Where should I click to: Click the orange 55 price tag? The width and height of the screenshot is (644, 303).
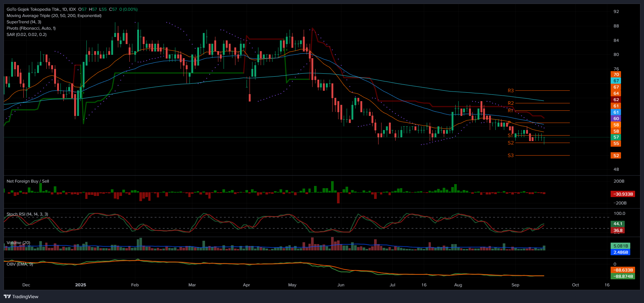click(x=616, y=143)
